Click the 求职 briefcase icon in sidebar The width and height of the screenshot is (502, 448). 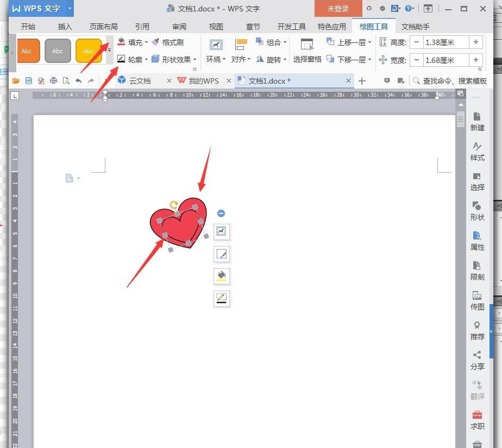(x=477, y=420)
